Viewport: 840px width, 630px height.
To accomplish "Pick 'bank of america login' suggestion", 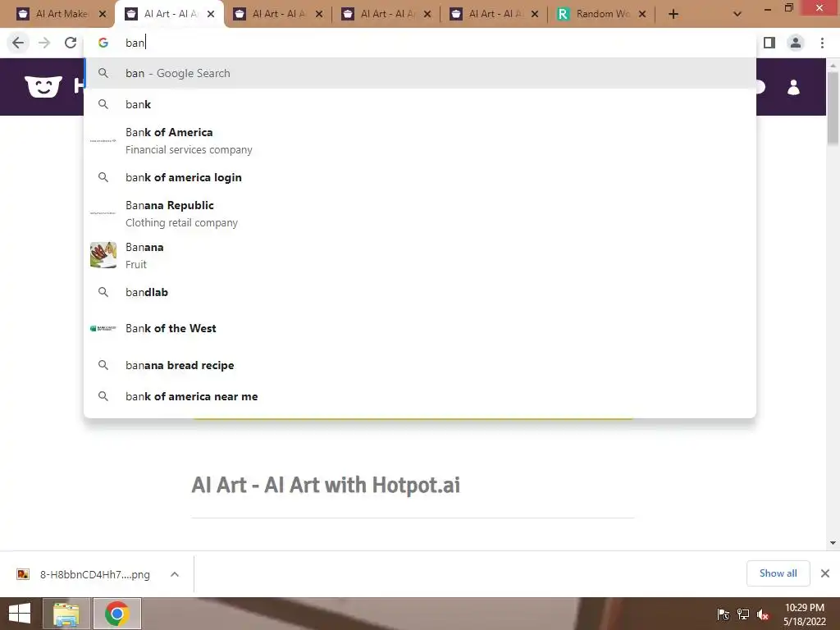I will (420, 177).
